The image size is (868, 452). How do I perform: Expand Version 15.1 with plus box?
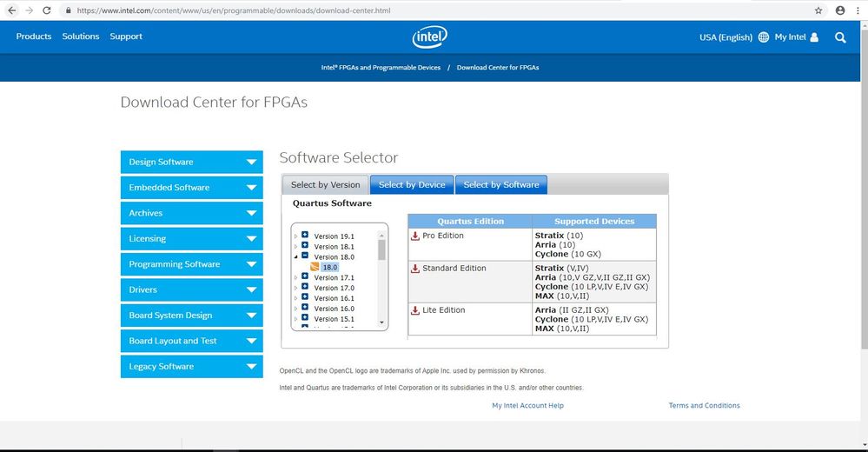click(304, 318)
